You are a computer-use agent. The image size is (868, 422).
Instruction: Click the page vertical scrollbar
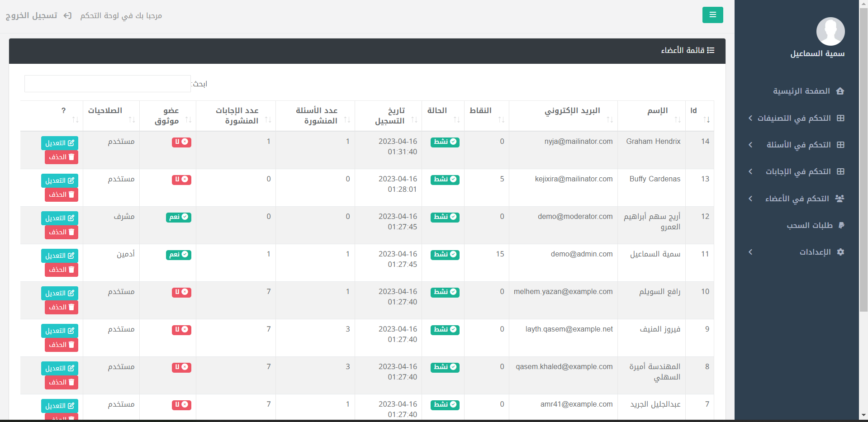863,160
